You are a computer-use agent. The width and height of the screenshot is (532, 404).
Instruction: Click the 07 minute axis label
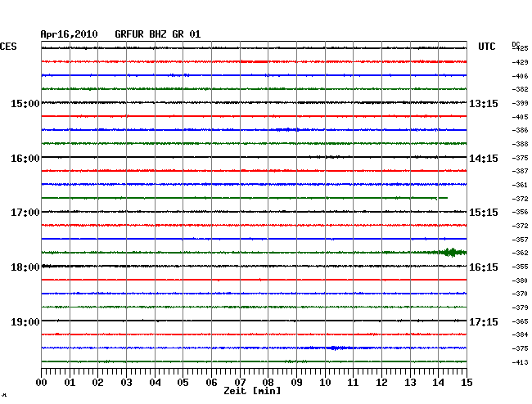coord(240,383)
